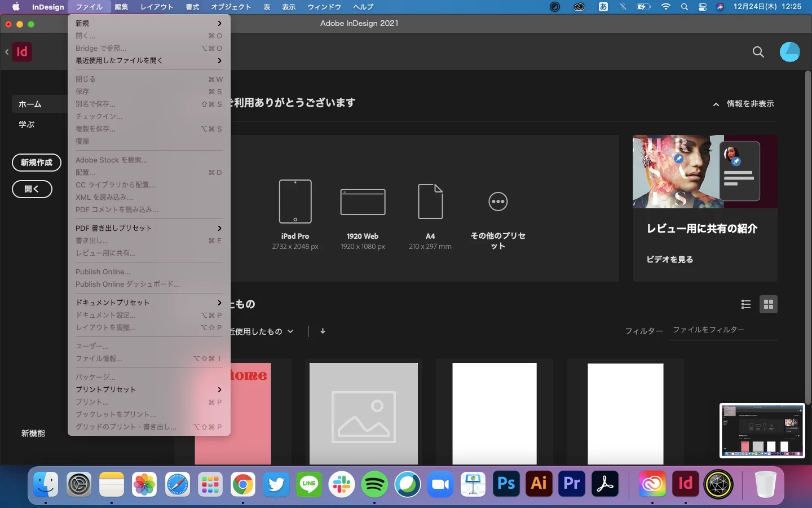Open Finder from the Dock

[x=46, y=484]
